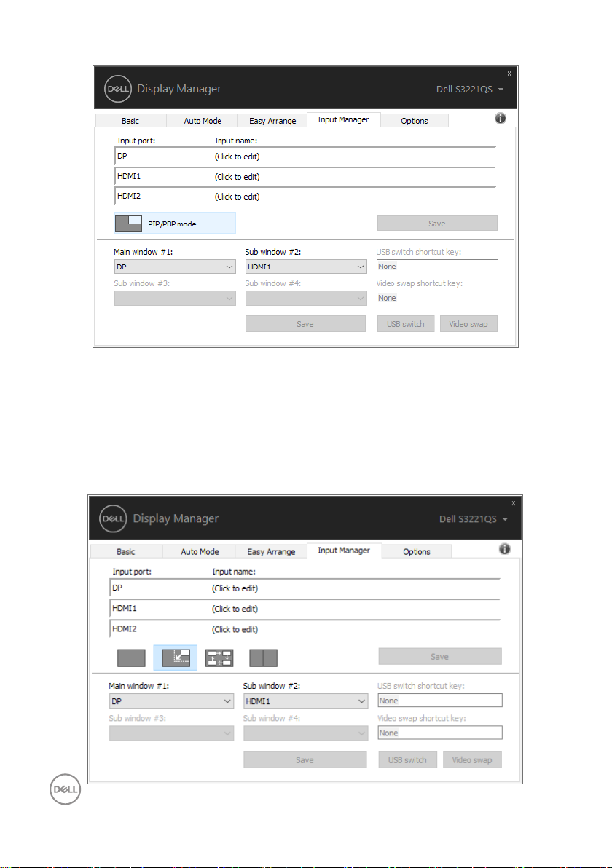Expand Sub window #2 dropdown in lower window
This screenshot has height=868, width=612.
[x=306, y=701]
